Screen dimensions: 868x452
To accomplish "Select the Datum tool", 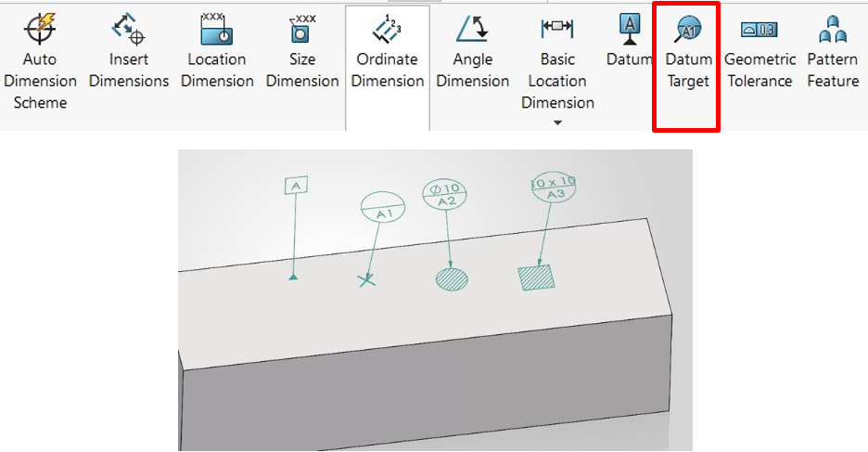I will click(x=630, y=40).
